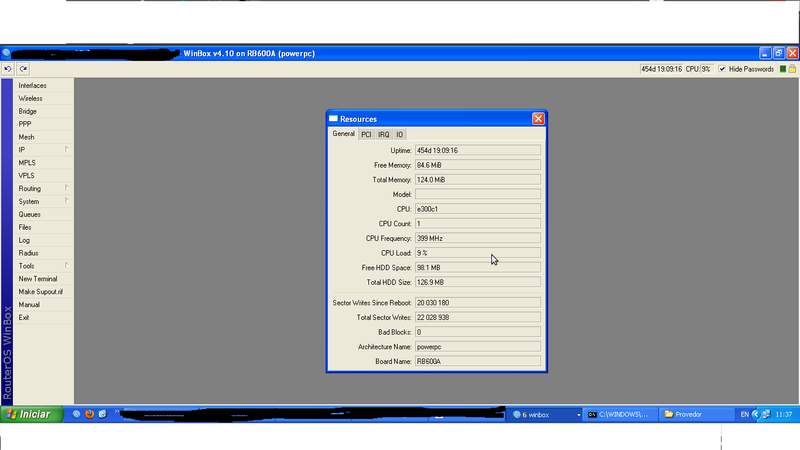Expand the Tools submenu arrow
The image size is (800, 450).
point(67,265)
